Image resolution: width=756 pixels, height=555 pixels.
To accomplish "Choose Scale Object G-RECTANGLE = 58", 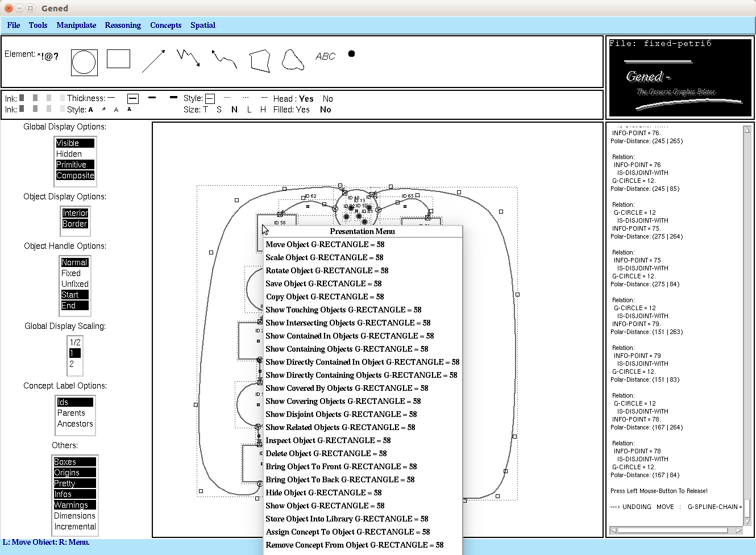I will coord(363,257).
